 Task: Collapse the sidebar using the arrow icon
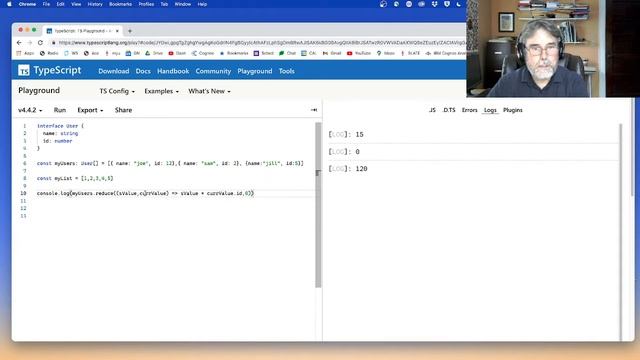click(314, 110)
